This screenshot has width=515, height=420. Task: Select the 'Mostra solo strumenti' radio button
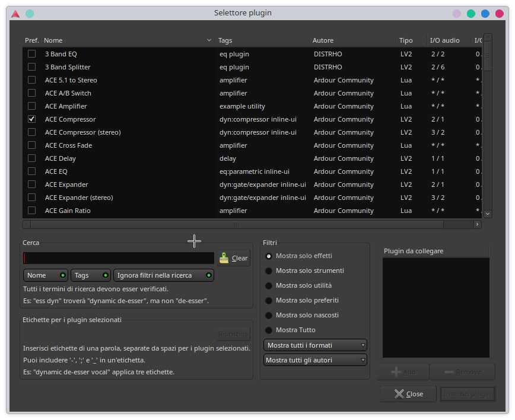pos(270,271)
